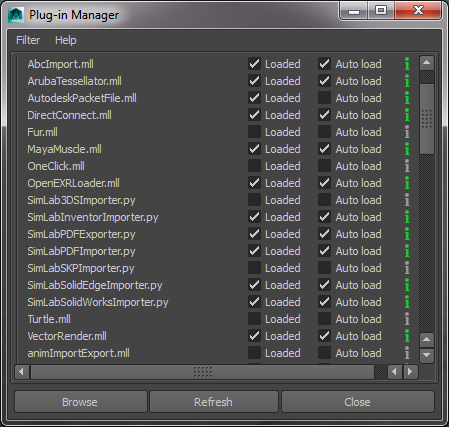Enable Loaded checkbox for Fur.mll
This screenshot has height=427, width=449.
coord(254,132)
